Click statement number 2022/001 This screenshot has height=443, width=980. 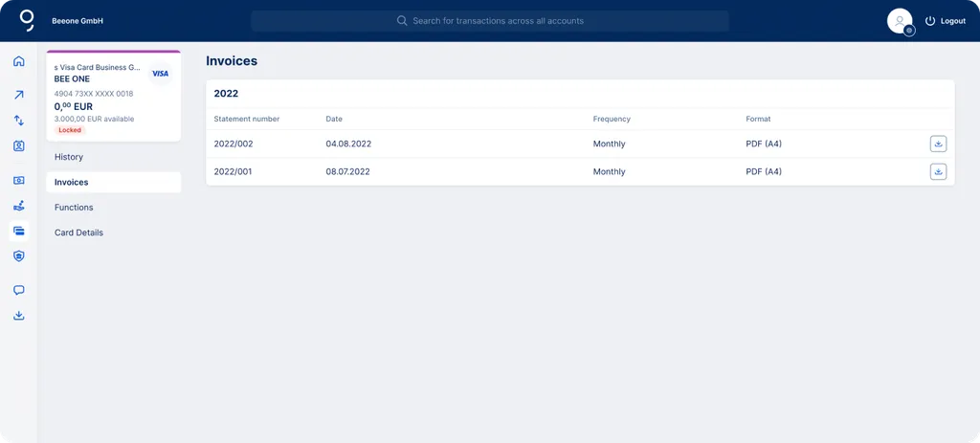pos(234,171)
